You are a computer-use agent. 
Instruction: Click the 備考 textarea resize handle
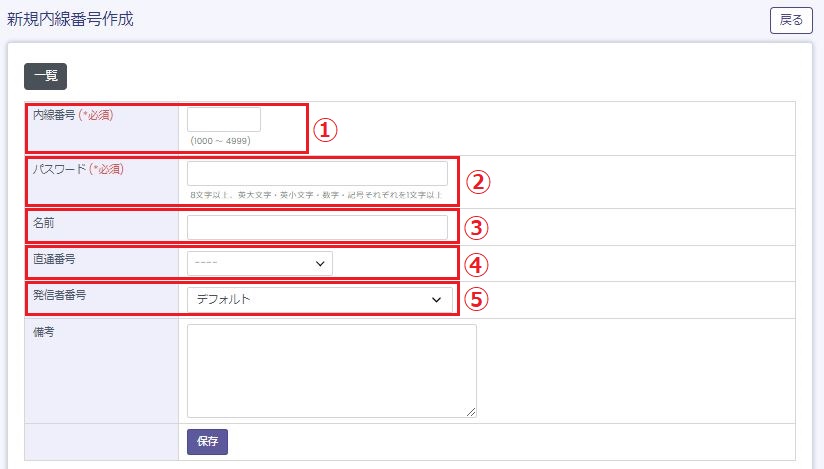(x=471, y=411)
